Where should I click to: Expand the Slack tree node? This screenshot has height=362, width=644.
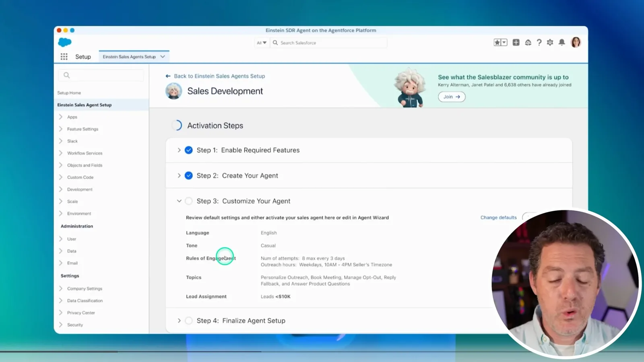61,141
